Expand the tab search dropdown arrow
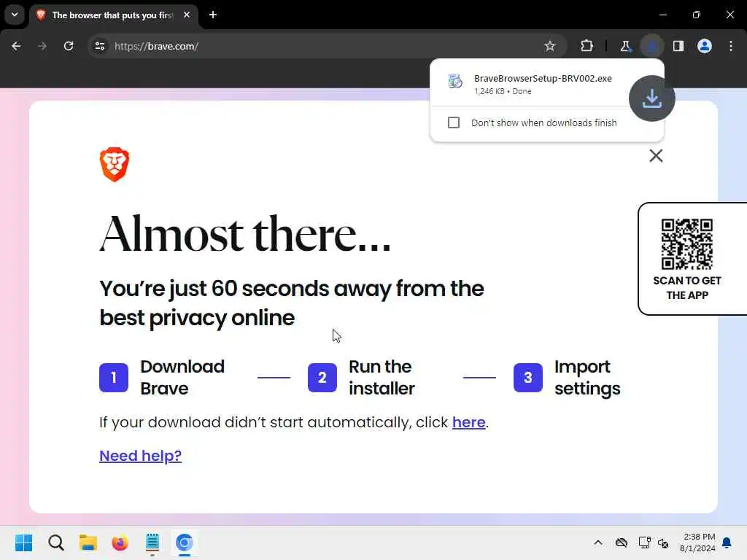This screenshot has height=560, width=747. (15, 15)
